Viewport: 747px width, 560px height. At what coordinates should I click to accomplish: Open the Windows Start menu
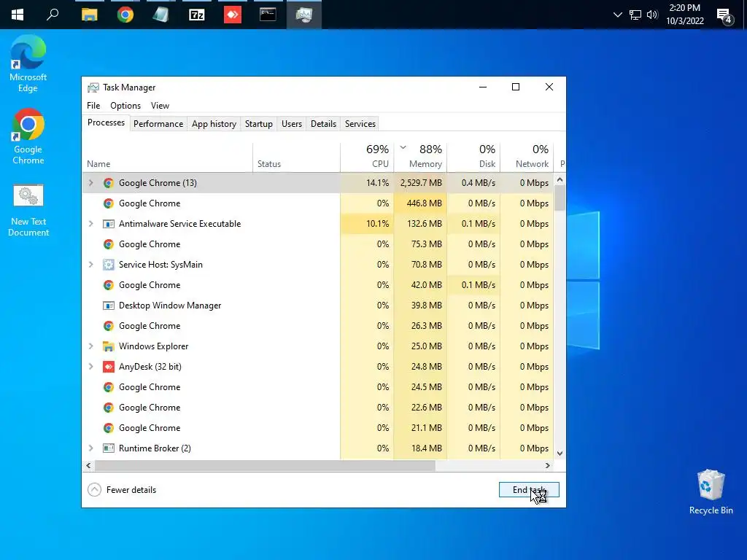[18, 15]
